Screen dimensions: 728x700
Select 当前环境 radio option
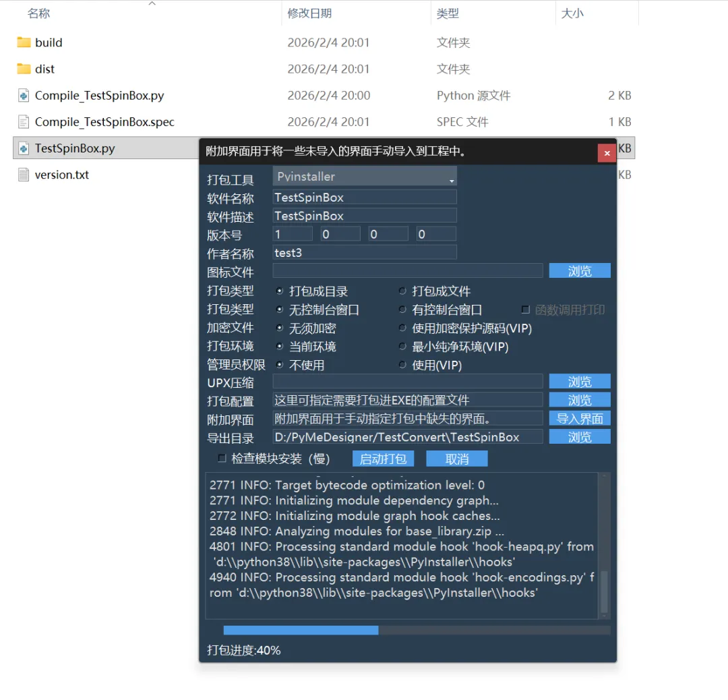coord(280,347)
